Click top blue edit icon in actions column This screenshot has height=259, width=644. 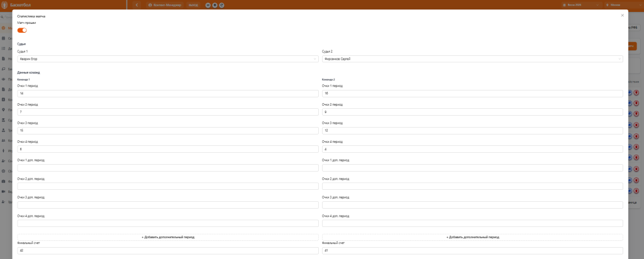coord(630,93)
